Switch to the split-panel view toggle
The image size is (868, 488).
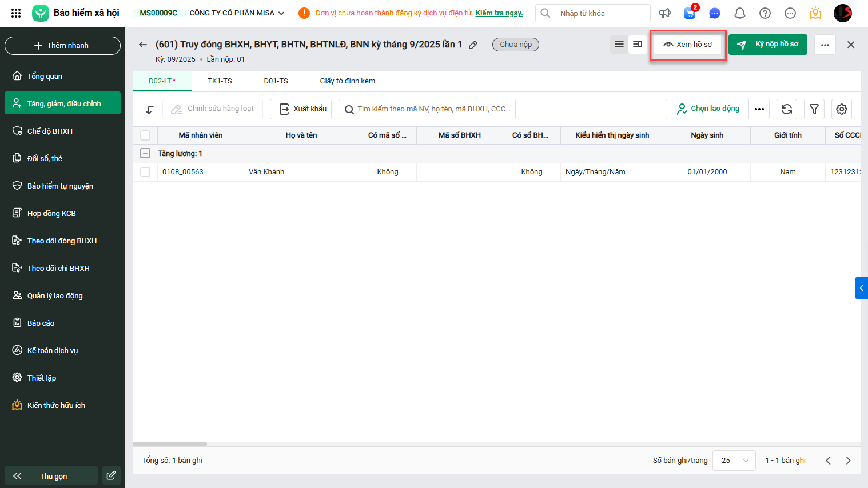(638, 44)
